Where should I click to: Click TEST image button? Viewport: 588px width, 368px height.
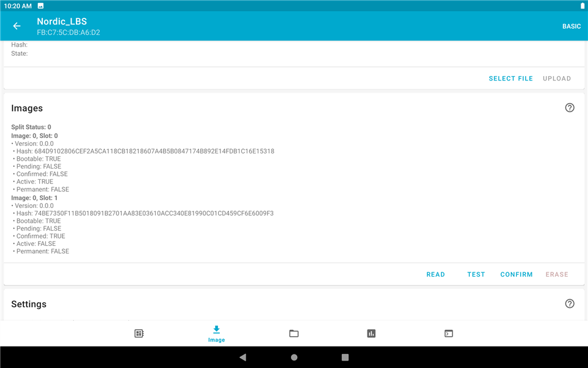(x=476, y=275)
